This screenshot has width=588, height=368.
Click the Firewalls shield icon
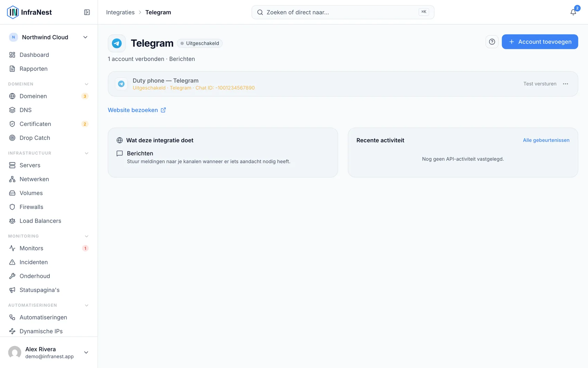click(x=12, y=207)
